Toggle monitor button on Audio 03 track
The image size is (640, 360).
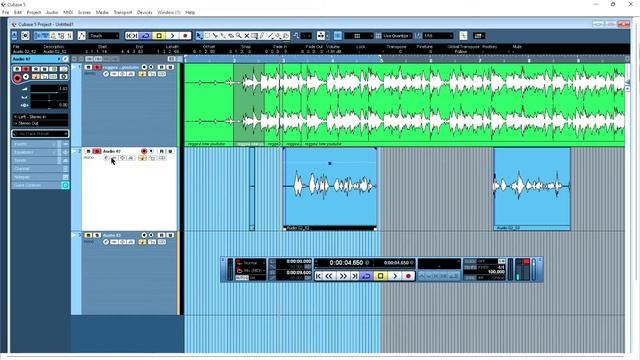coord(151,236)
